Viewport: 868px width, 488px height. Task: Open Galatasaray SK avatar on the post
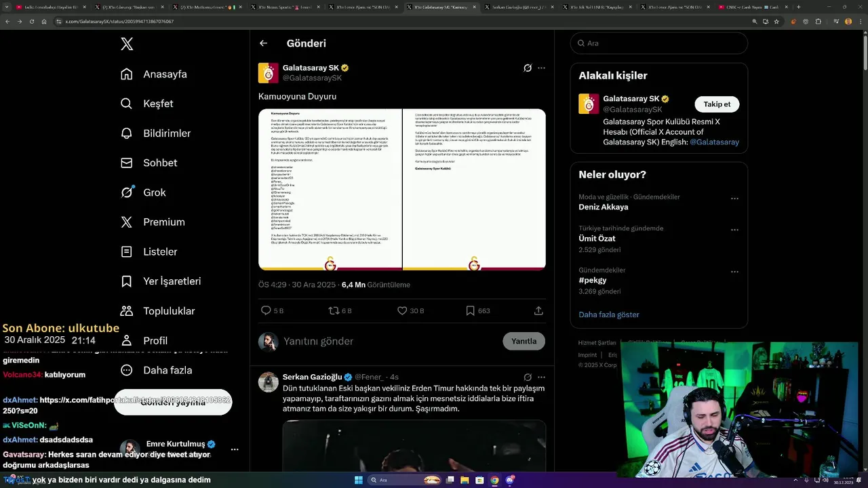point(269,73)
